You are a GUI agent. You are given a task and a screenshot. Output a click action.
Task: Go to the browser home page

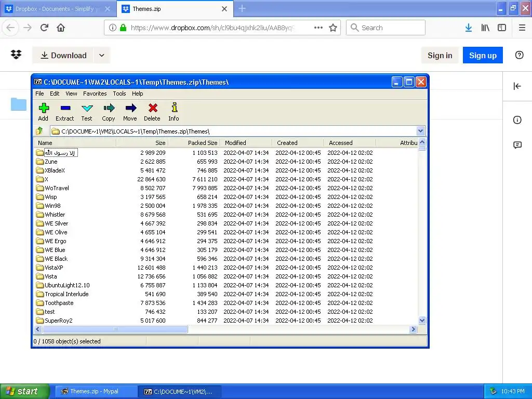tap(61, 28)
